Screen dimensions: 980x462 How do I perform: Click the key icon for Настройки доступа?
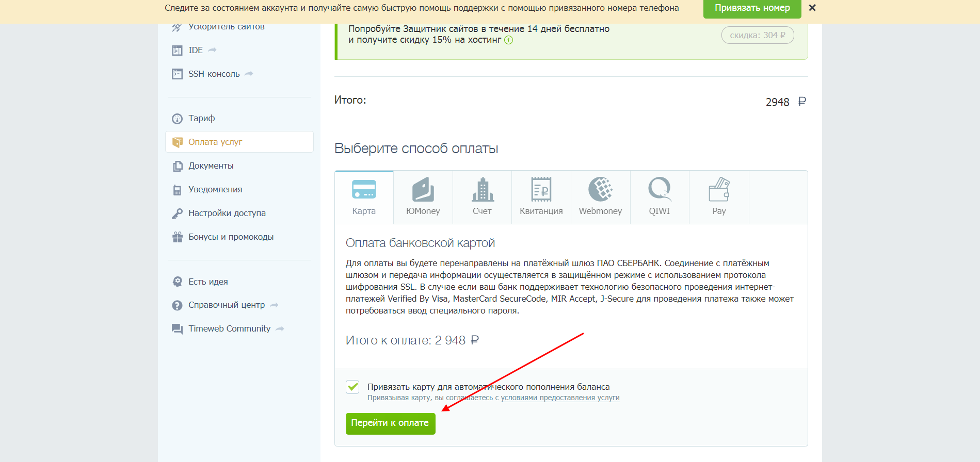tap(177, 213)
